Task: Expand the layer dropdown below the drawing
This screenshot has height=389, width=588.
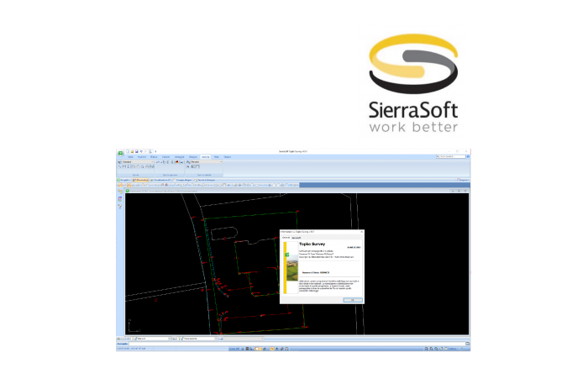Action: coord(170,339)
